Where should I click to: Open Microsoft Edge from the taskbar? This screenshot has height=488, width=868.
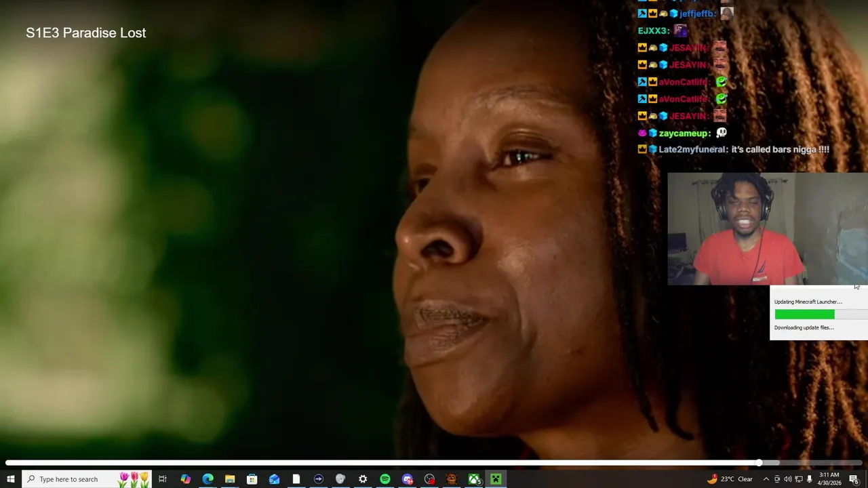(208, 479)
